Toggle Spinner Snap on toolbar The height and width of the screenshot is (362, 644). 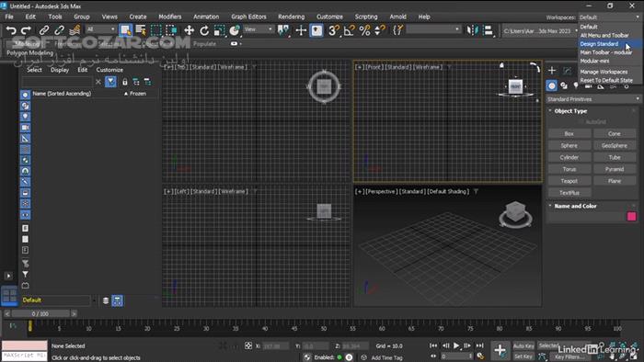pyautogui.click(x=380, y=30)
